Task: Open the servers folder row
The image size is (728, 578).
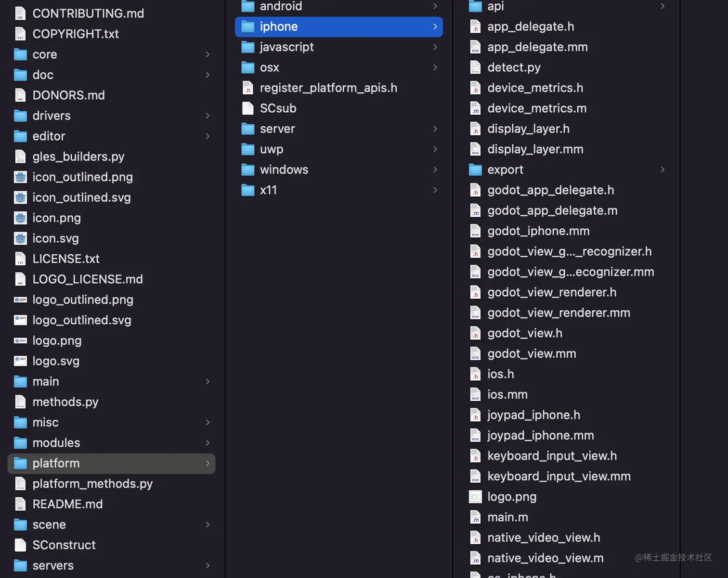Action: pos(111,565)
